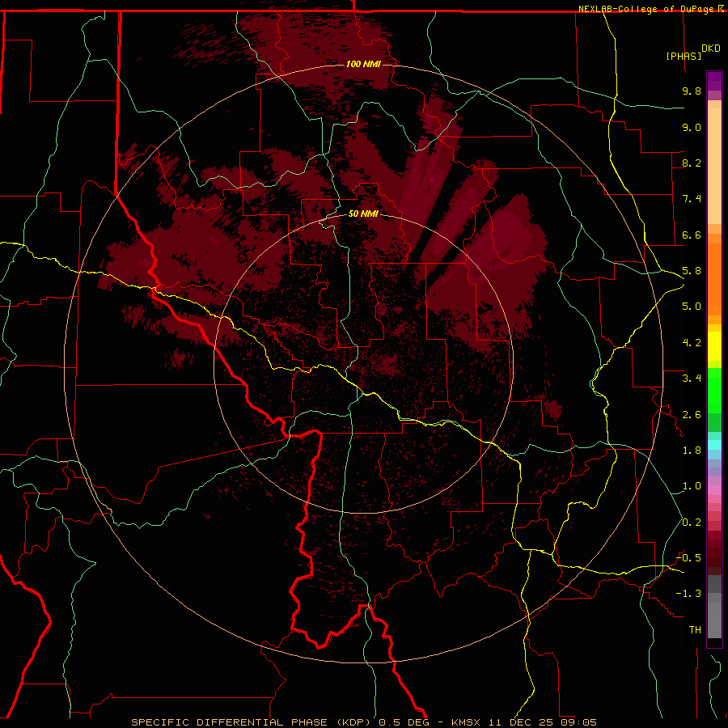Click the 7.4 legend value
This screenshot has width=728, height=728.
[x=692, y=199]
